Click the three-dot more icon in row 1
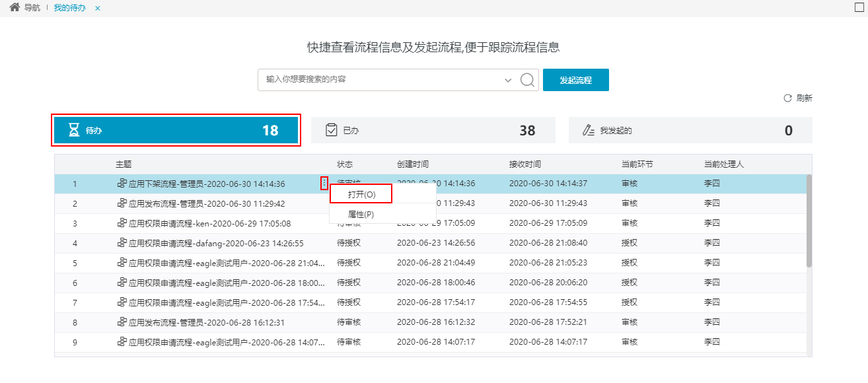 point(324,184)
